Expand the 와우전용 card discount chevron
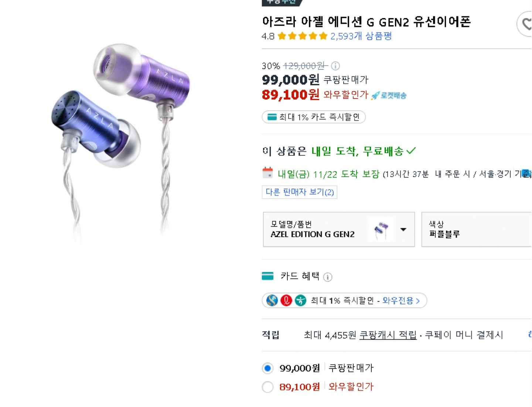The width and height of the screenshot is (532, 407). 418,301
